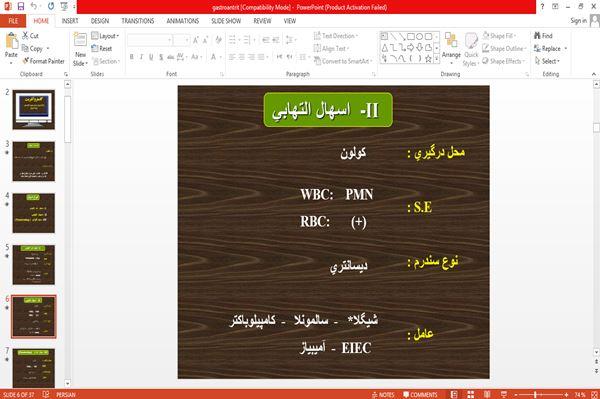Switch to the VIEW tab
Screen dimensions: 600x399
click(x=290, y=21)
